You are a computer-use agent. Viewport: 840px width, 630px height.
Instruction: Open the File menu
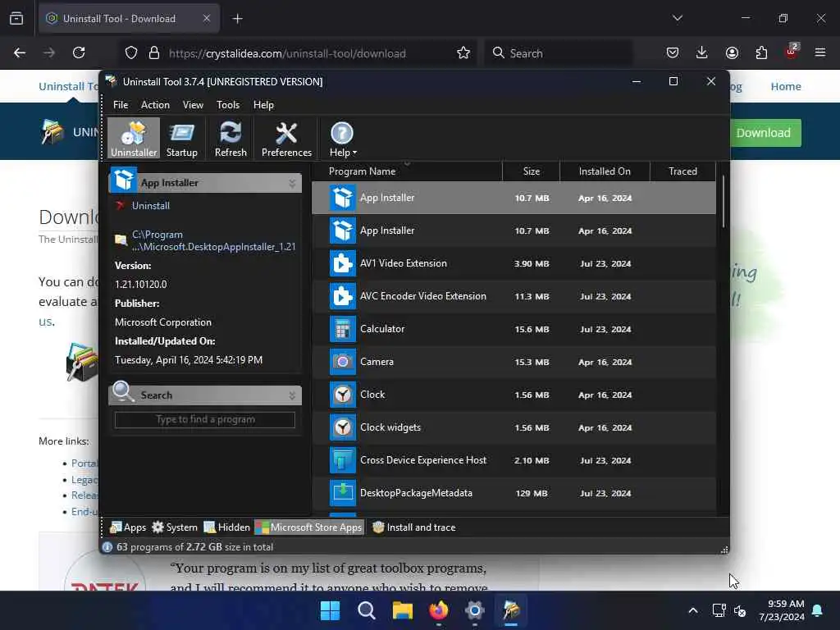121,105
